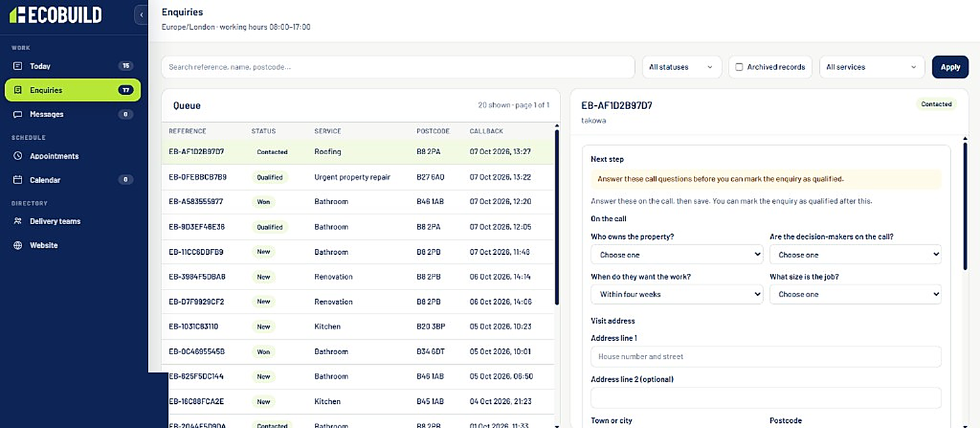Open the Today menu item
980x428 pixels.
pyautogui.click(x=73, y=66)
